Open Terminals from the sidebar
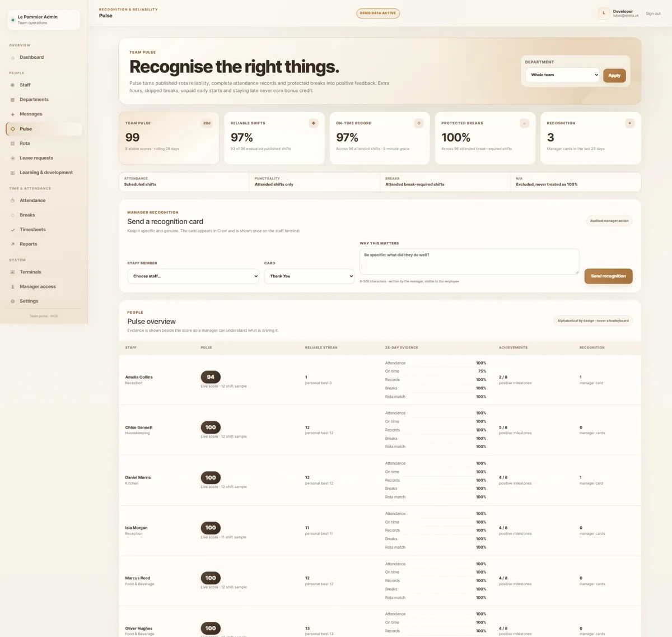Screen dimensions: 672x637 [x=30, y=272]
